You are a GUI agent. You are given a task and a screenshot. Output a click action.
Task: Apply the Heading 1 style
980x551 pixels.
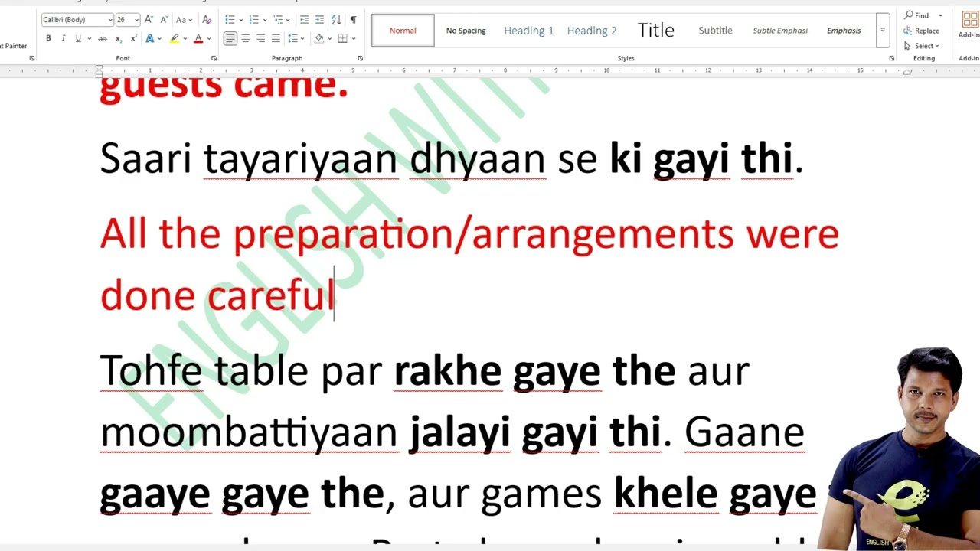[x=529, y=31]
